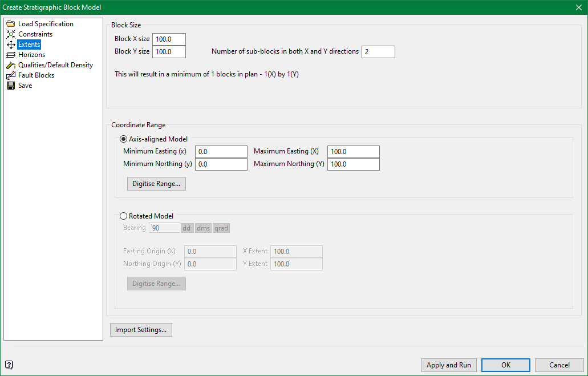
Task: Confirm settings with the OK button
Action: tap(505, 365)
